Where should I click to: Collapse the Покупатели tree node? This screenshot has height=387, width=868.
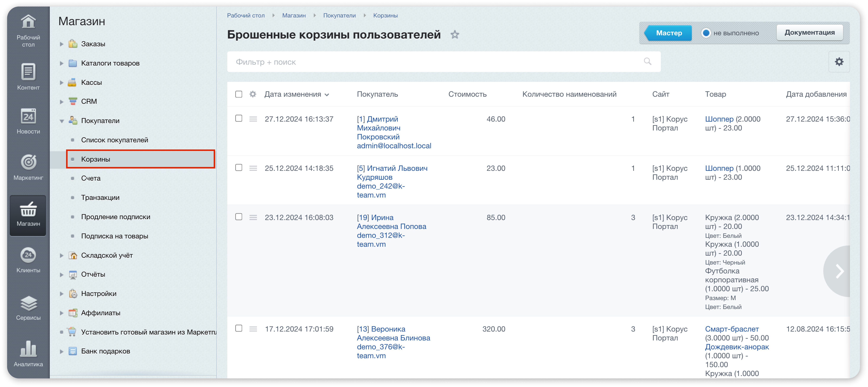point(62,121)
